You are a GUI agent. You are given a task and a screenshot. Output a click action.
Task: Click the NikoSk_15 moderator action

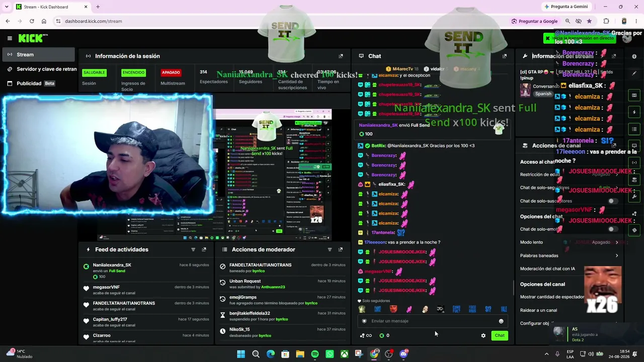pyautogui.click(x=283, y=332)
